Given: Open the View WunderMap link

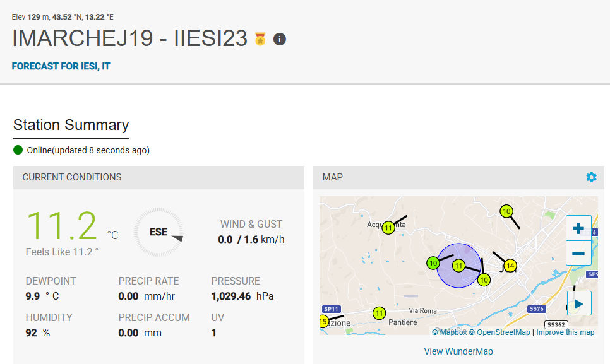Looking at the screenshot, I should (458, 351).
